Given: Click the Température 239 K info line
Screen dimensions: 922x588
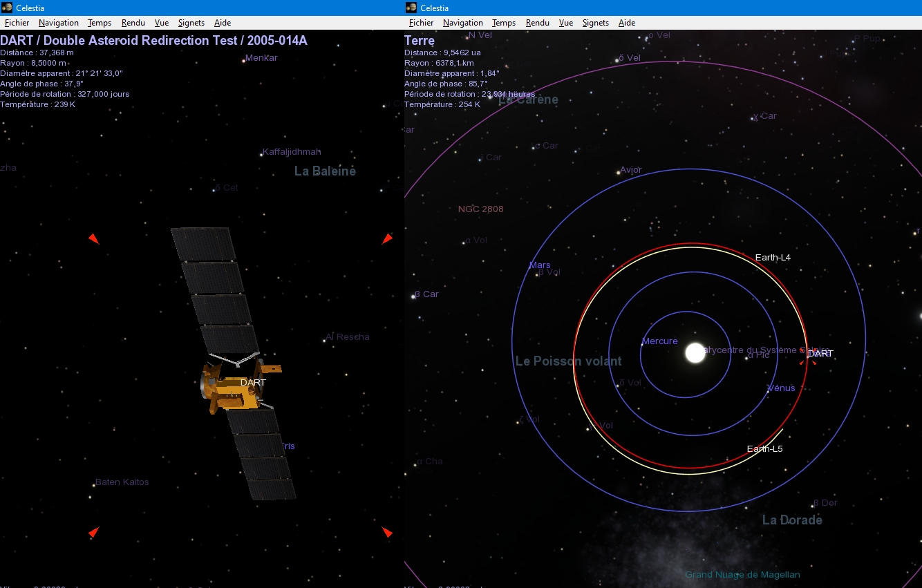Looking at the screenshot, I should point(38,104).
